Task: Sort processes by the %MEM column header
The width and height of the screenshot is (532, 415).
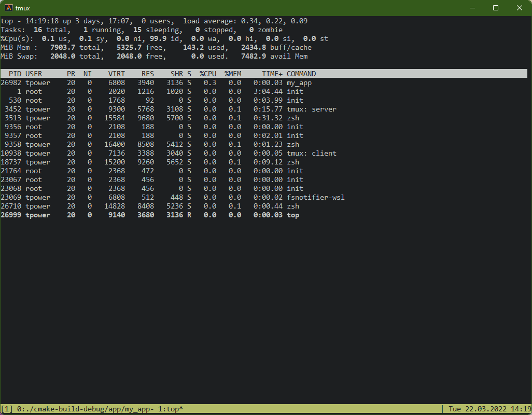Action: coord(232,73)
